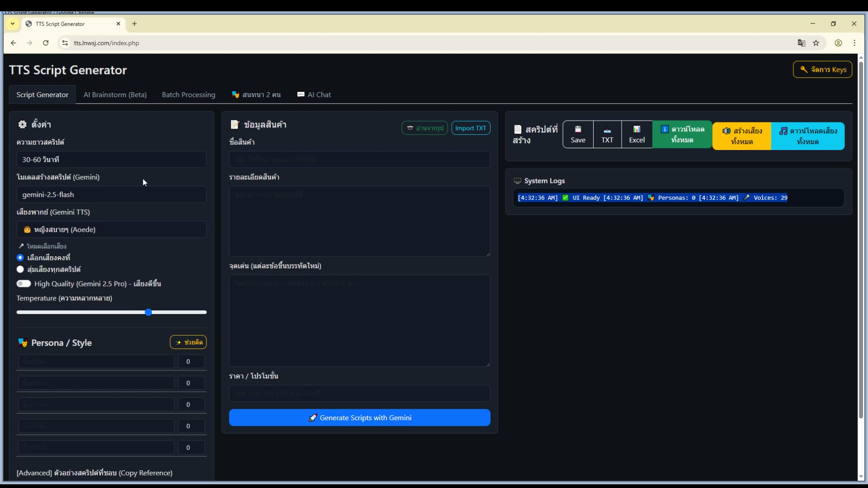The image size is (868, 488).
Task: Switch to the Batch Processing tab
Action: coord(189,94)
